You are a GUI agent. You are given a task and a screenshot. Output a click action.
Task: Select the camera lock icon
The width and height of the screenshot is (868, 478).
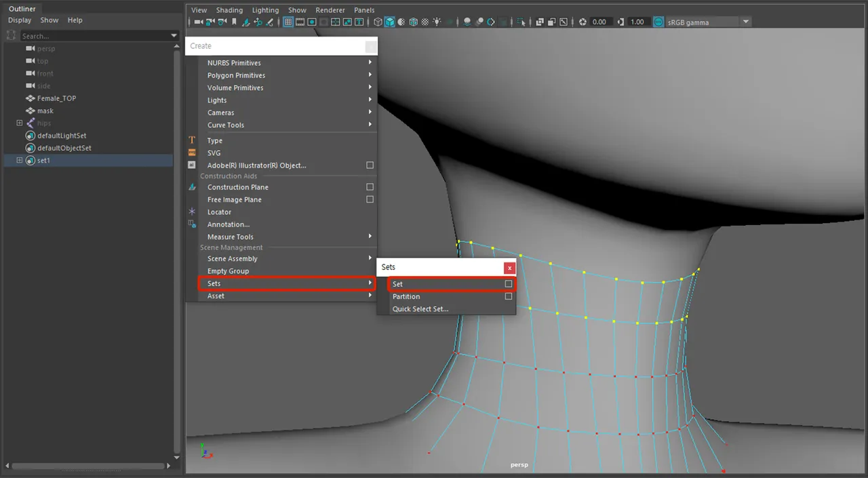pos(210,22)
